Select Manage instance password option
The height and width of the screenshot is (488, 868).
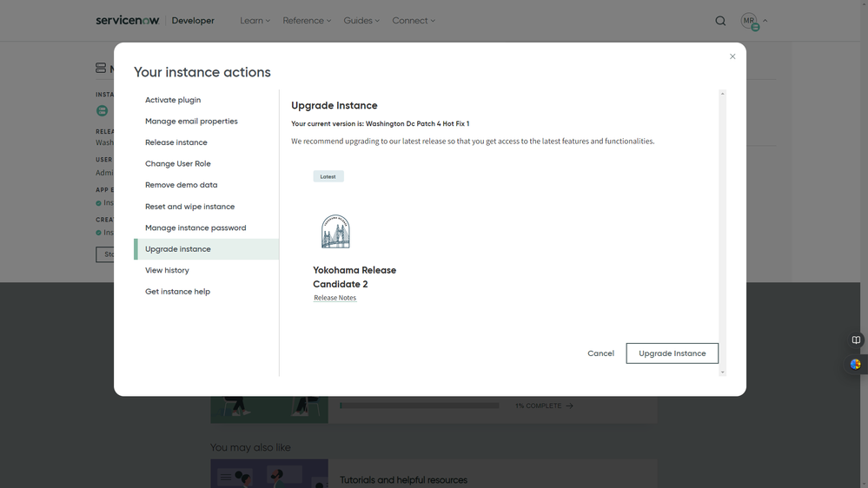pos(195,228)
